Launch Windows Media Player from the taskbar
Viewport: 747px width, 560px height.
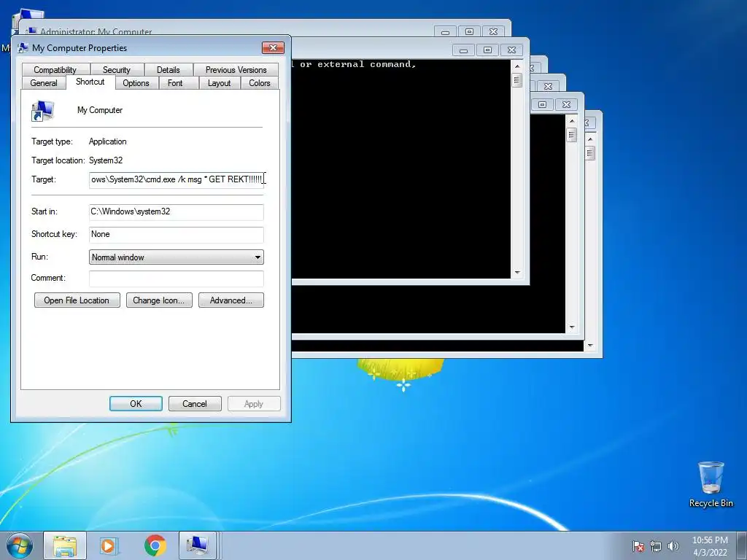click(x=109, y=545)
